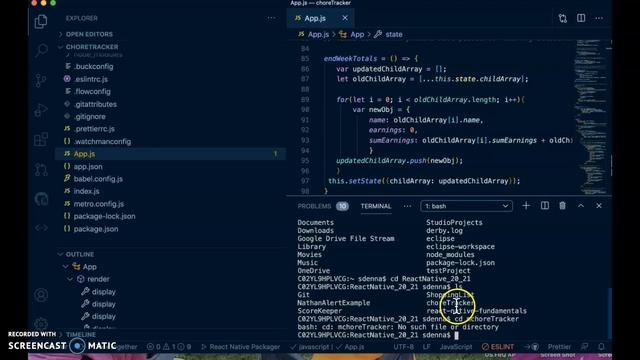The height and width of the screenshot is (360, 640).
Task: Create a new terminal with plus icon
Action: point(526,206)
